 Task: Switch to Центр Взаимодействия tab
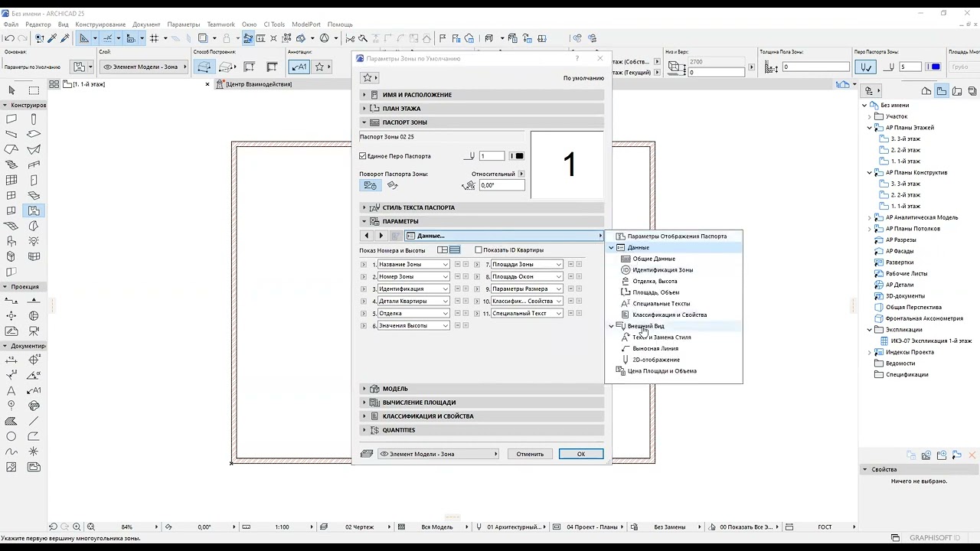click(259, 84)
